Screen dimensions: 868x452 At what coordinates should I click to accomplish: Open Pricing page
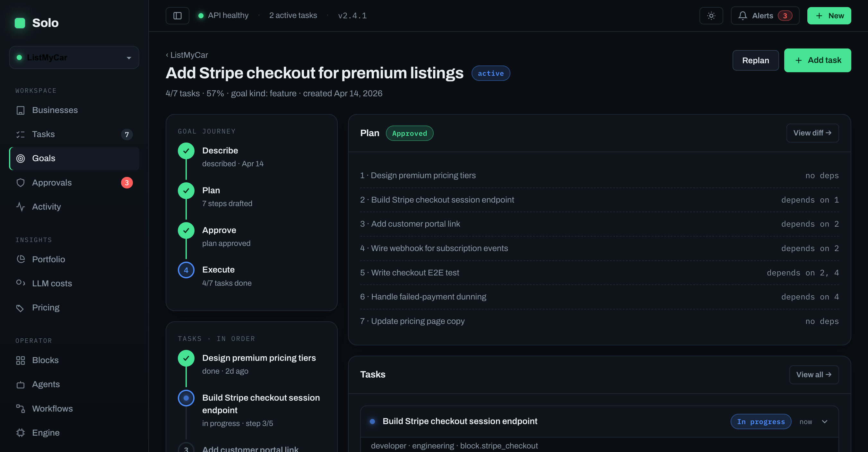coord(74,308)
